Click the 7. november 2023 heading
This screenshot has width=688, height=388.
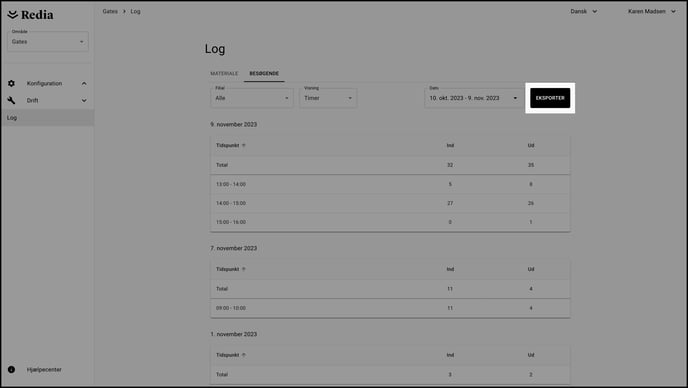[233, 248]
